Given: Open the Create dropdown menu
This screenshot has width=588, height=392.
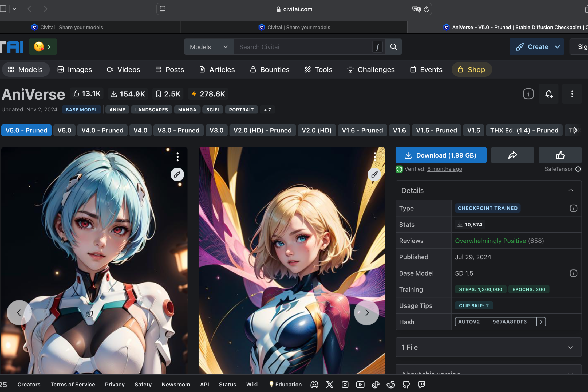Looking at the screenshot, I should pos(536,47).
